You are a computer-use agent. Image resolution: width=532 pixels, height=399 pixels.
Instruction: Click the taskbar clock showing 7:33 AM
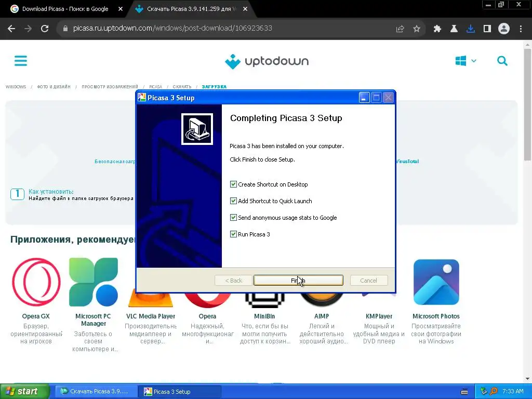tap(513, 391)
